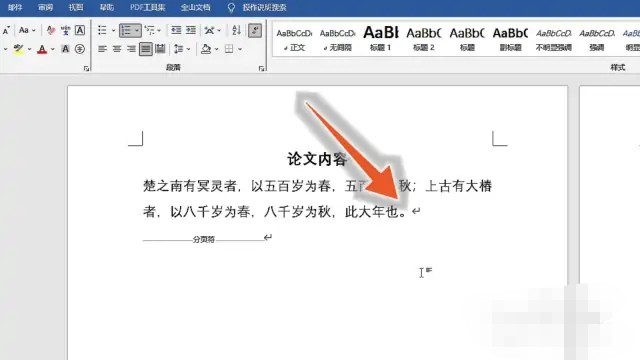Click the line starting with 楚之南有冥灵者
640x360 pixels.
tap(317, 186)
